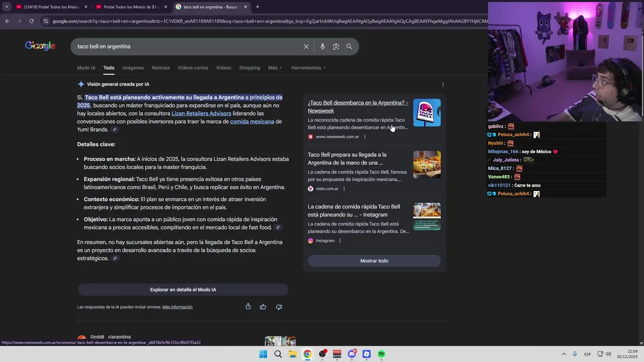This screenshot has width=644, height=362.
Task: Click the Google search input field
Action: pos(187,46)
